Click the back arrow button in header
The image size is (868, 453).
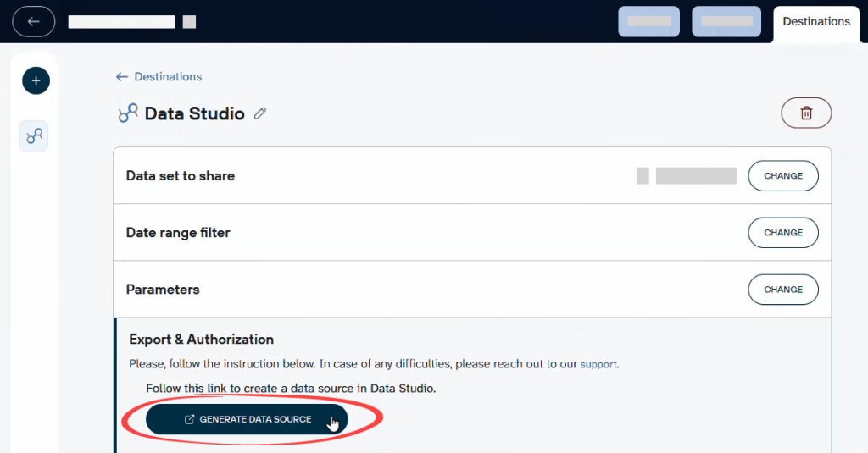click(x=34, y=21)
